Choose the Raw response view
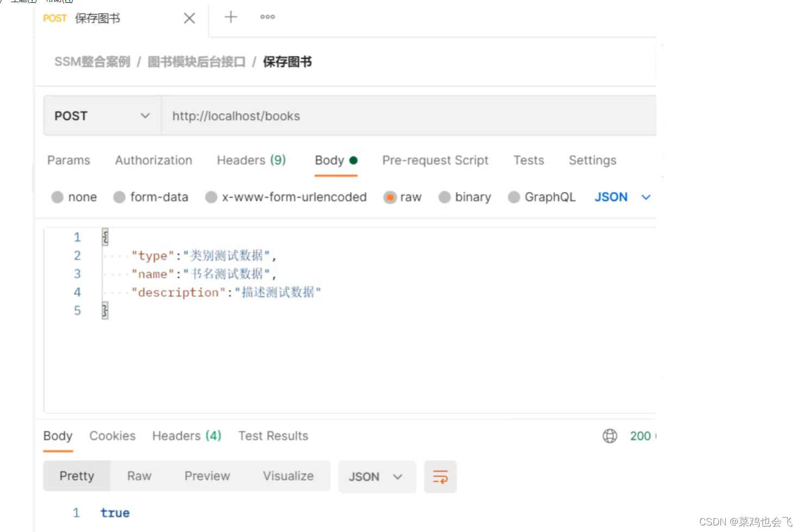The image size is (801, 532). 139,477
